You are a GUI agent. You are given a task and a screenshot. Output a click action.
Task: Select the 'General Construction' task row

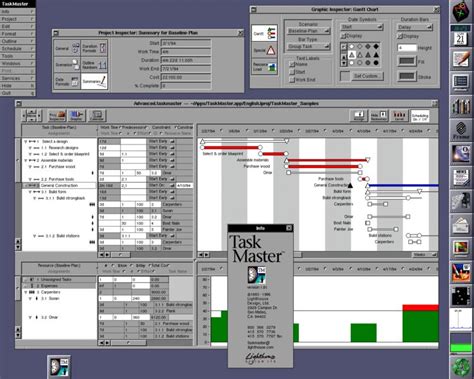click(x=60, y=185)
